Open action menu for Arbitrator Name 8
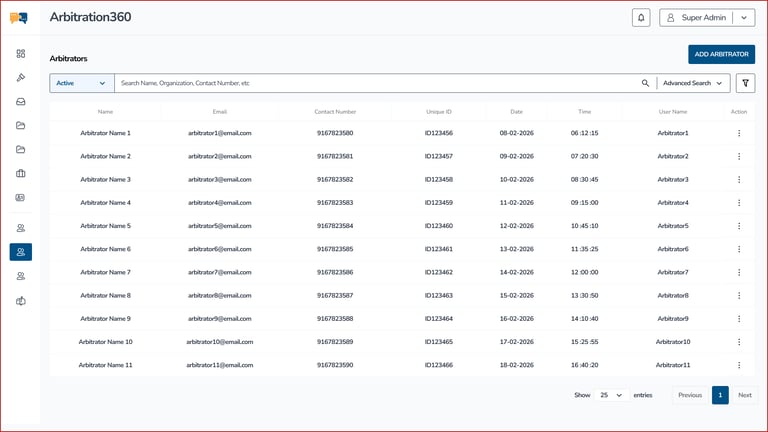The image size is (768, 432). click(x=739, y=295)
